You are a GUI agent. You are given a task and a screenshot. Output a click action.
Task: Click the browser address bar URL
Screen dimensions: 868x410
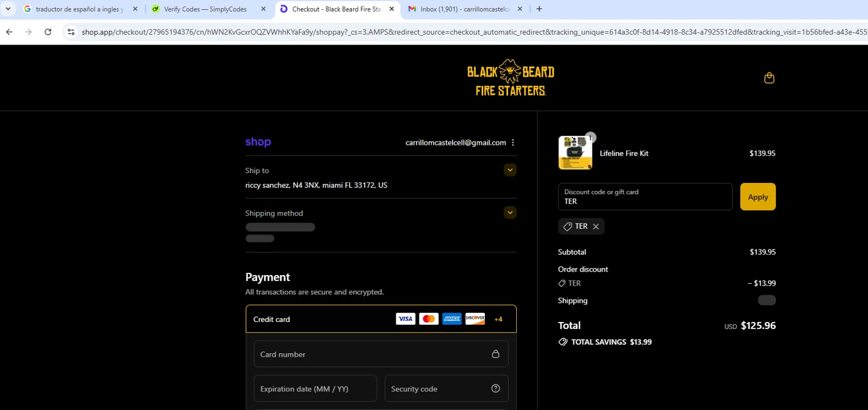[475, 32]
